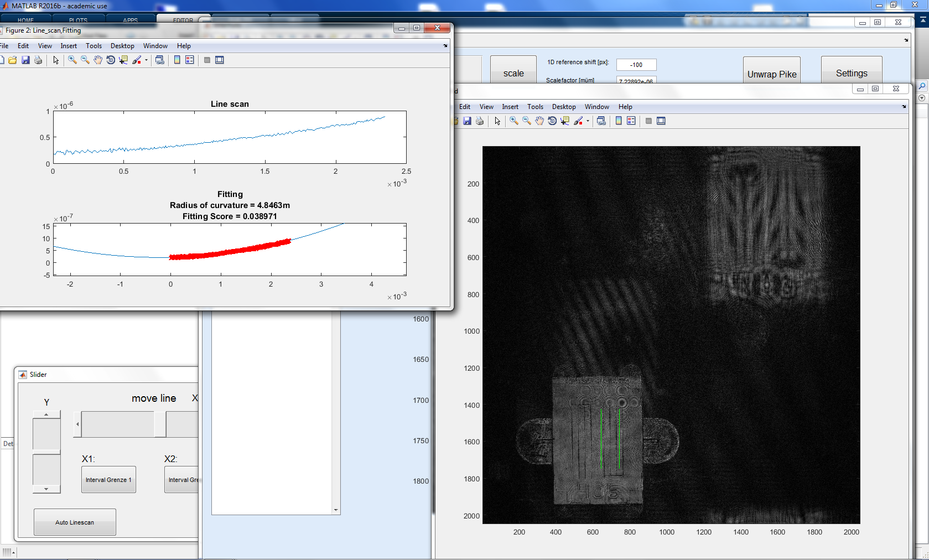Select Zoom In tool in Line_scan figure
Screen dimensions: 929x560
point(72,60)
